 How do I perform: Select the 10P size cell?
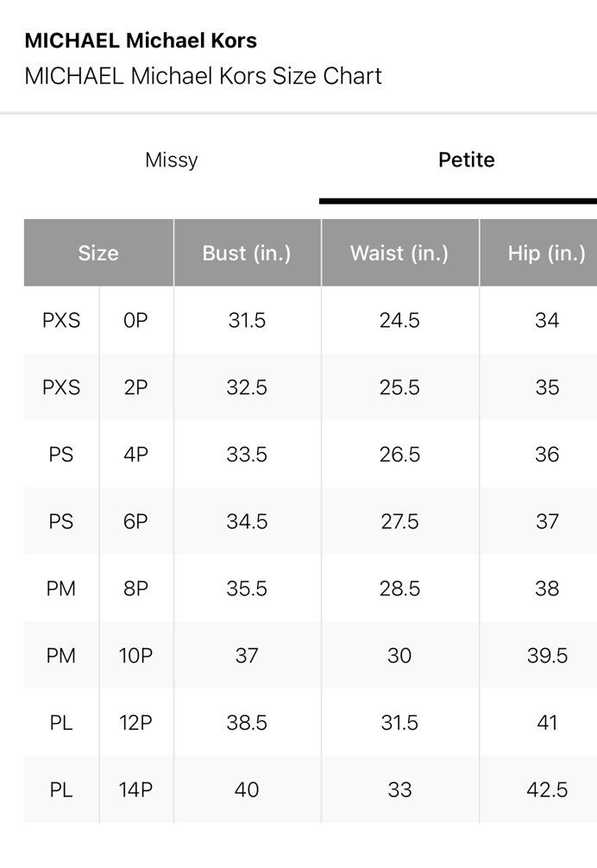pyautogui.click(x=135, y=656)
